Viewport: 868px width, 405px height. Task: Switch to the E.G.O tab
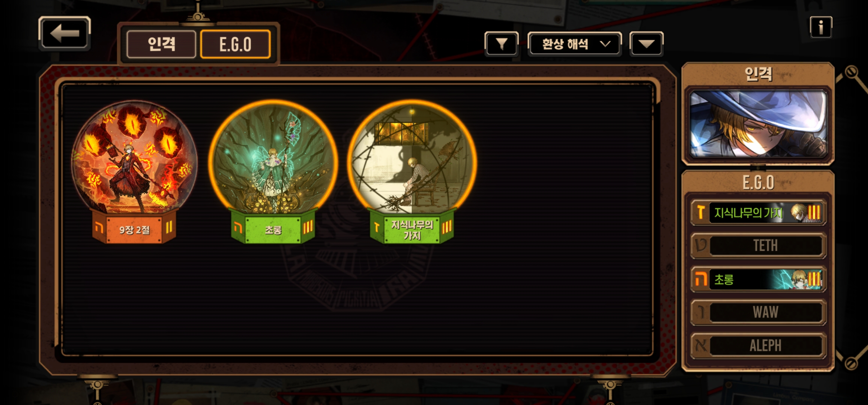point(235,44)
